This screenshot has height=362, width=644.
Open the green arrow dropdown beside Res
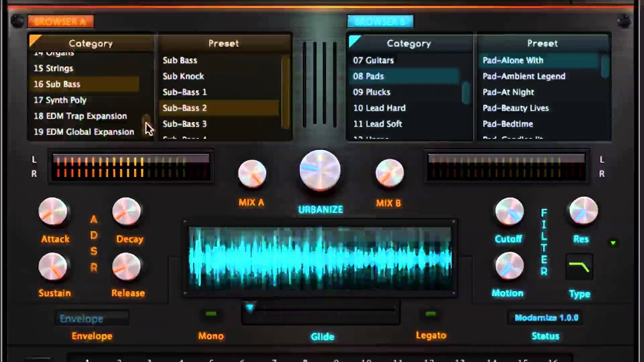[613, 243]
